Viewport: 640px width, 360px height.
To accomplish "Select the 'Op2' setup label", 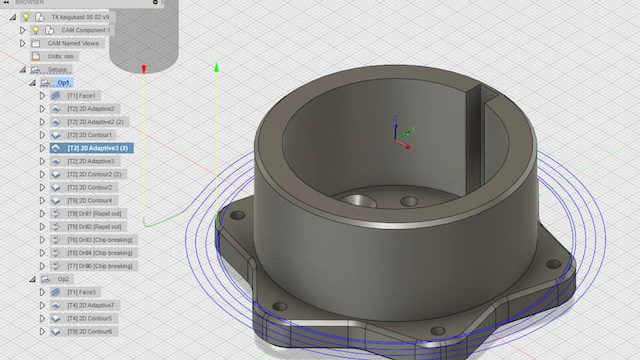I will [x=63, y=279].
